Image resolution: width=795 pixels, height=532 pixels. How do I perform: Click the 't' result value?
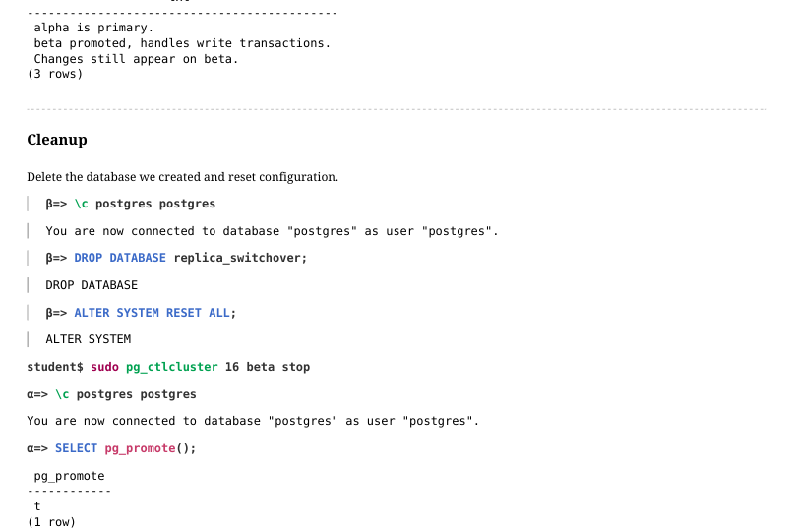(37, 506)
